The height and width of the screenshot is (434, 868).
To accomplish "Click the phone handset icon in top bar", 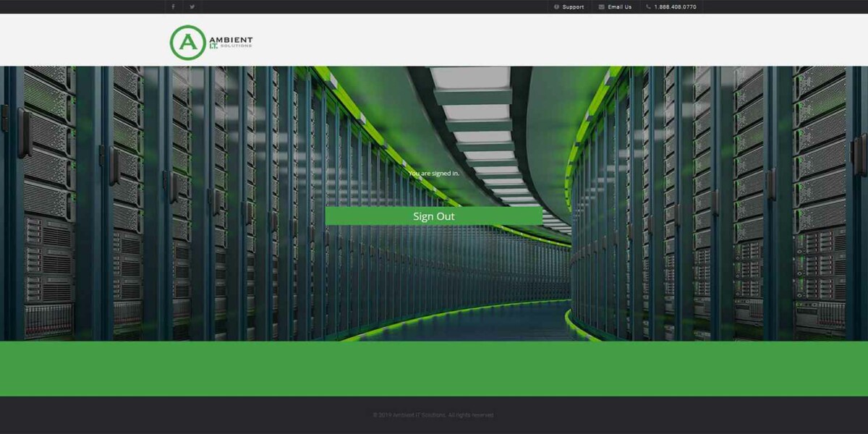I will 647,7.
